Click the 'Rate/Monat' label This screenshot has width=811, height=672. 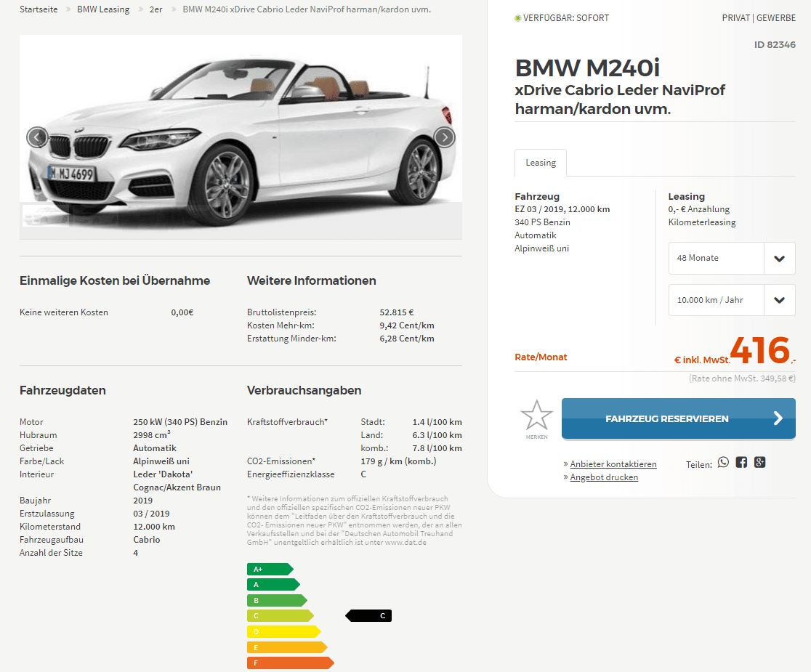[541, 357]
